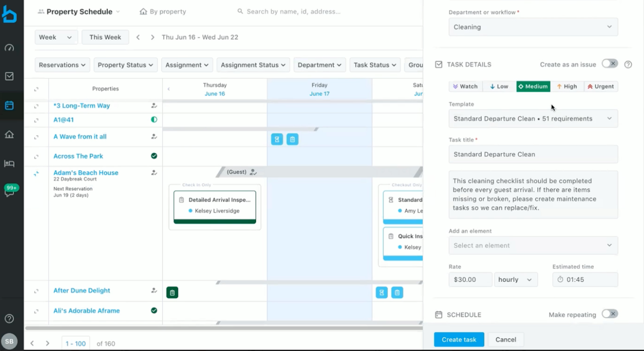Select Urgent priority level

click(601, 86)
